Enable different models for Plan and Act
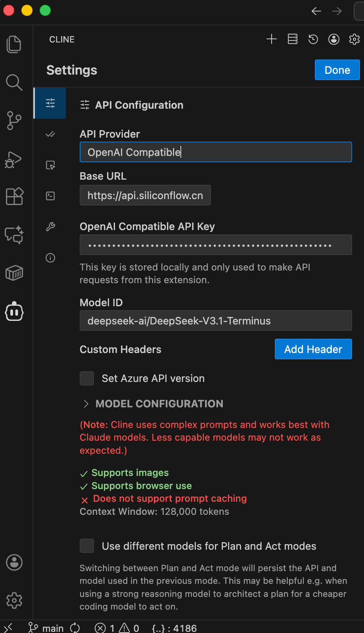 [x=87, y=546]
